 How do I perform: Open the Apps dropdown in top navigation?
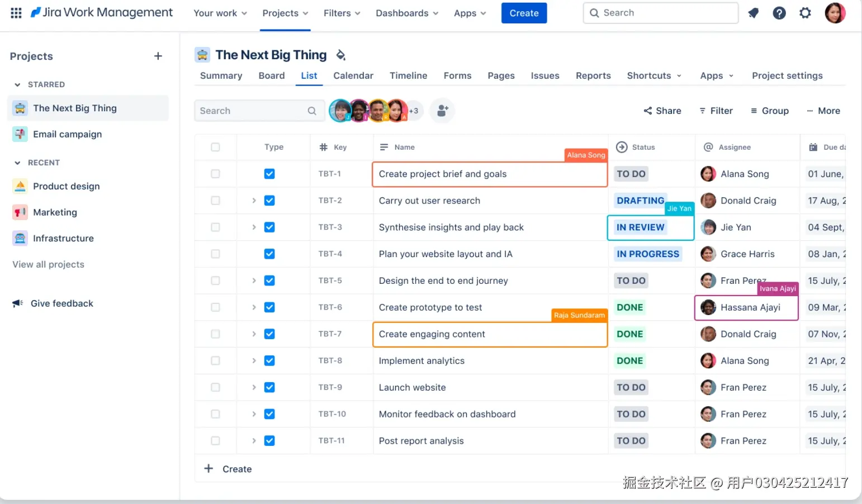coord(470,13)
